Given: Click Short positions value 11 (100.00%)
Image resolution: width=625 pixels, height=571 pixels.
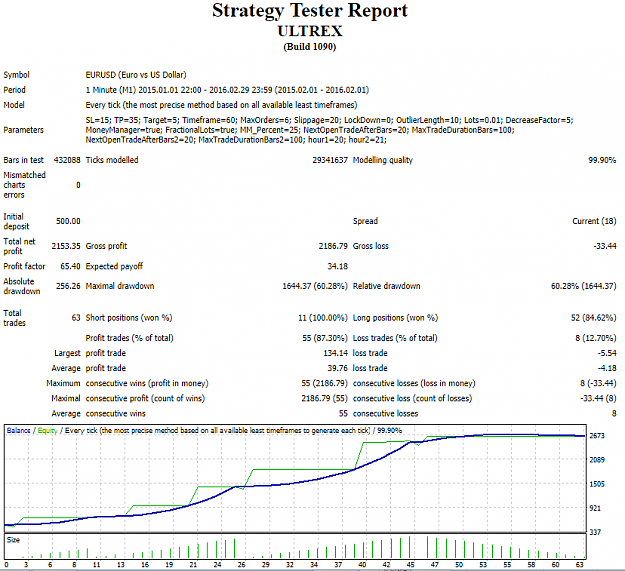Looking at the screenshot, I should point(323,318).
